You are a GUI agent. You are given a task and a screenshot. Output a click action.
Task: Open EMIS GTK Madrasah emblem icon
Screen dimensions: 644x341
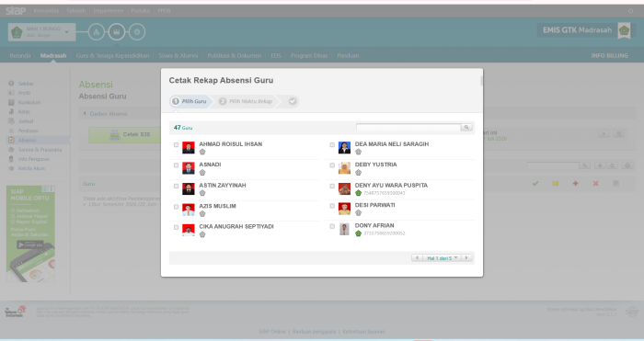point(625,30)
